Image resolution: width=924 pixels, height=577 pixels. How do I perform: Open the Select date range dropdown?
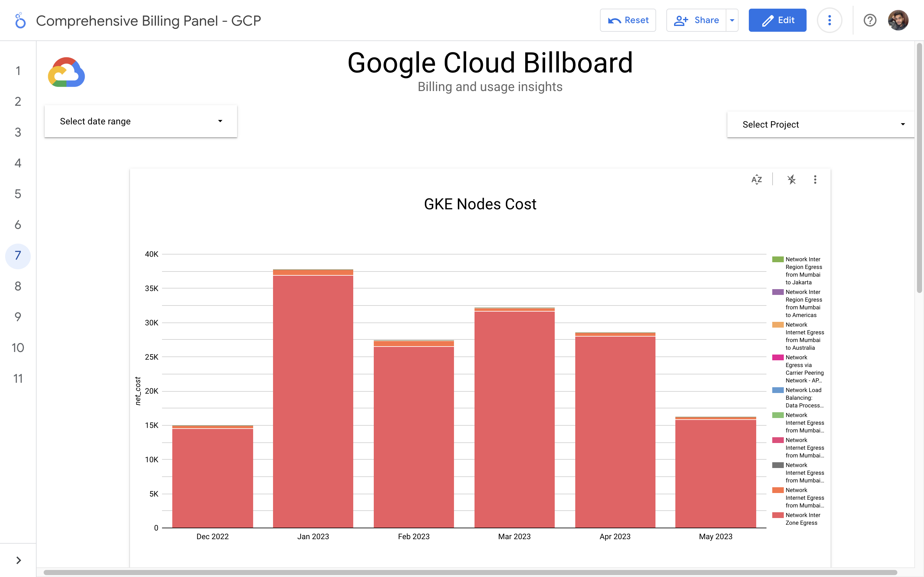point(141,121)
